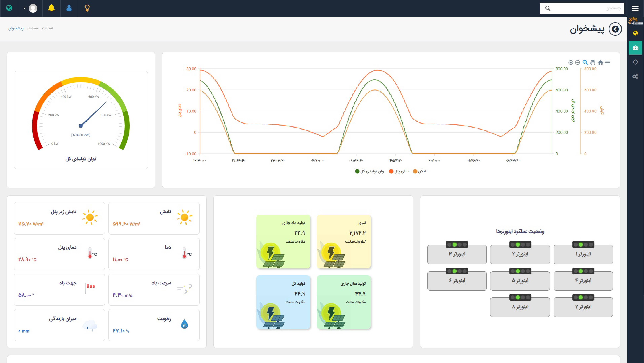This screenshot has height=363, width=644.
Task: Select the dashboard gauge sidebar icon
Action: point(635,48)
